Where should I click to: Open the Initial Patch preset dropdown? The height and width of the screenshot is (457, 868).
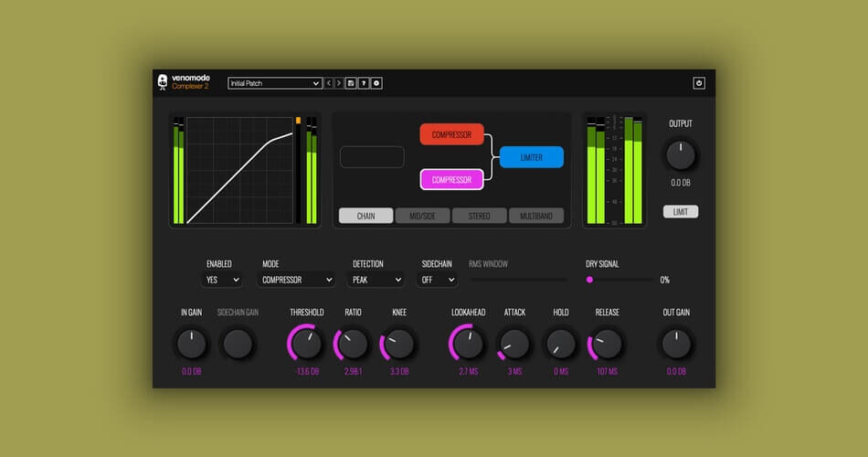pos(275,83)
